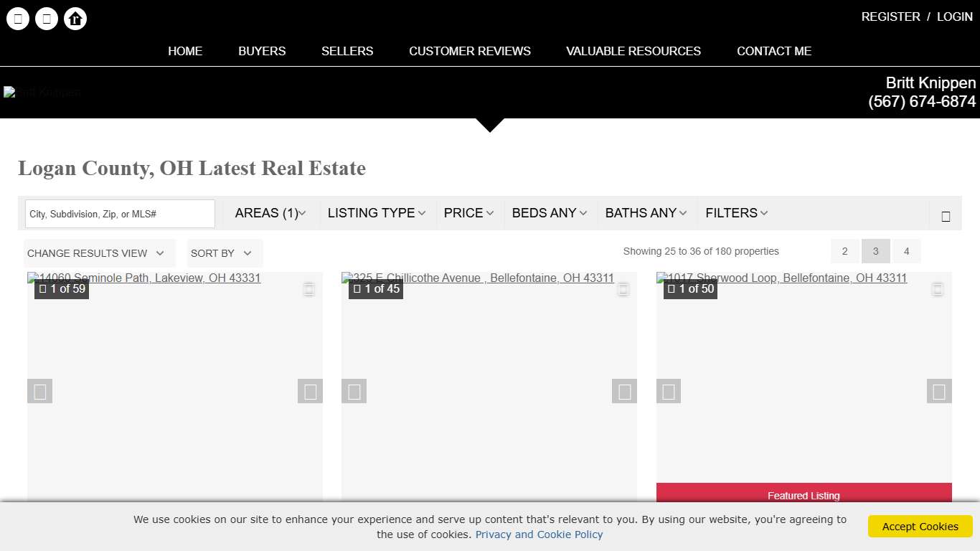
Task: Open the Privacy and Cookie Policy link
Action: pyautogui.click(x=539, y=534)
